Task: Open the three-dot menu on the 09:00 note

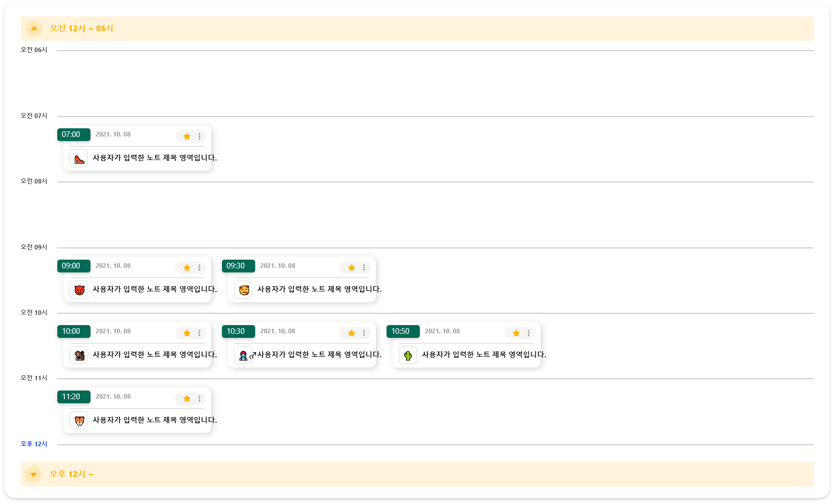Action: point(199,268)
